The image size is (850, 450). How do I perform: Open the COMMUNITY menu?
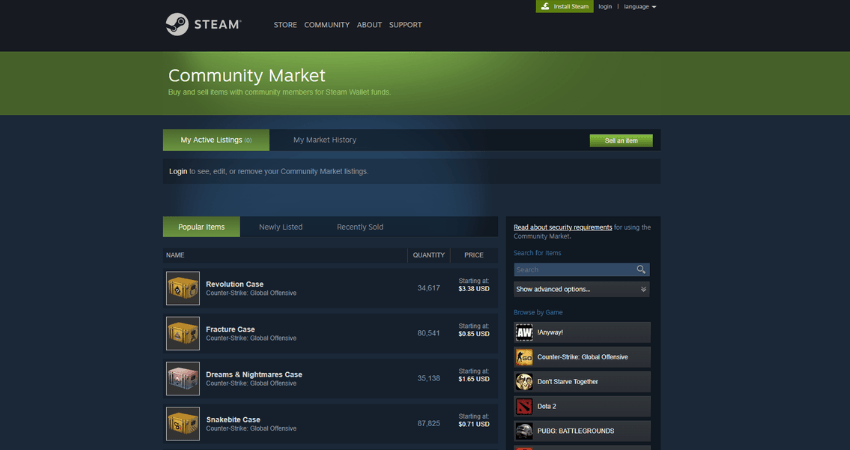click(x=327, y=25)
